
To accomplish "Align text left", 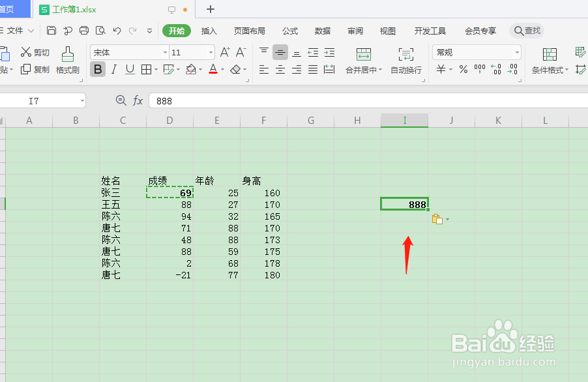I will pyautogui.click(x=264, y=69).
